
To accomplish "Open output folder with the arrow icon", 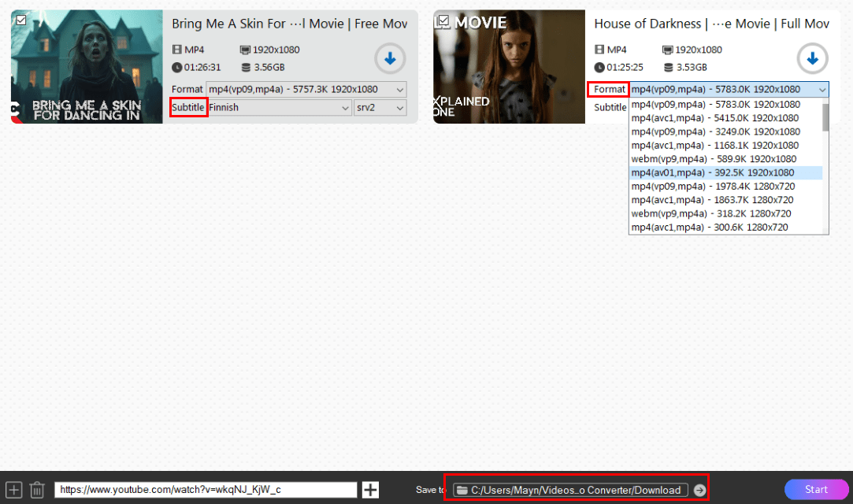I will pos(699,490).
